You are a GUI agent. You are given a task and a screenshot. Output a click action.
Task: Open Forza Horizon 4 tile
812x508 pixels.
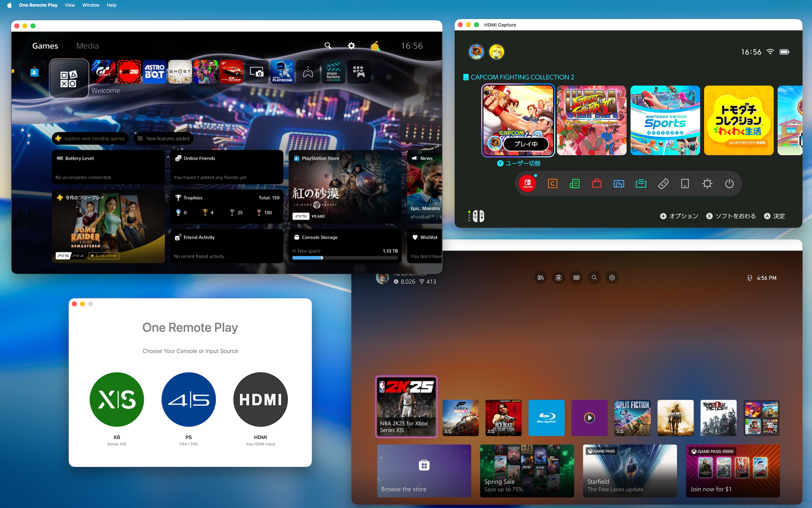pyautogui.click(x=461, y=418)
